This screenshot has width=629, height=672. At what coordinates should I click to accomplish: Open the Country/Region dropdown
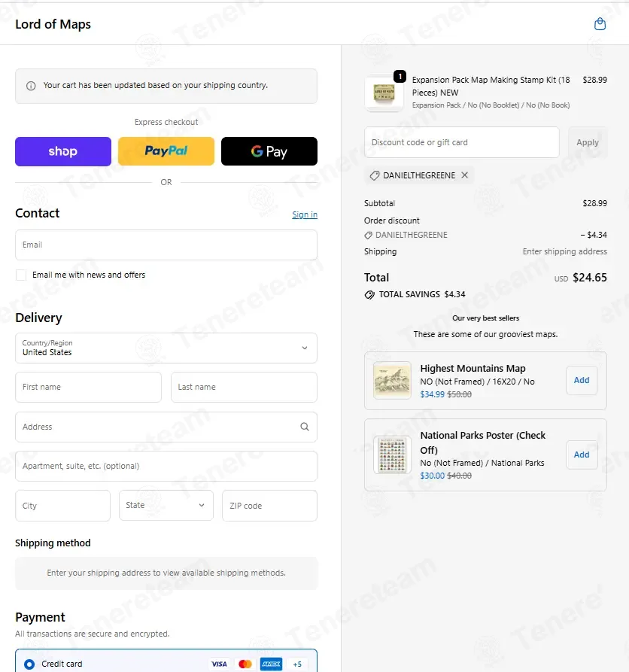click(x=166, y=348)
